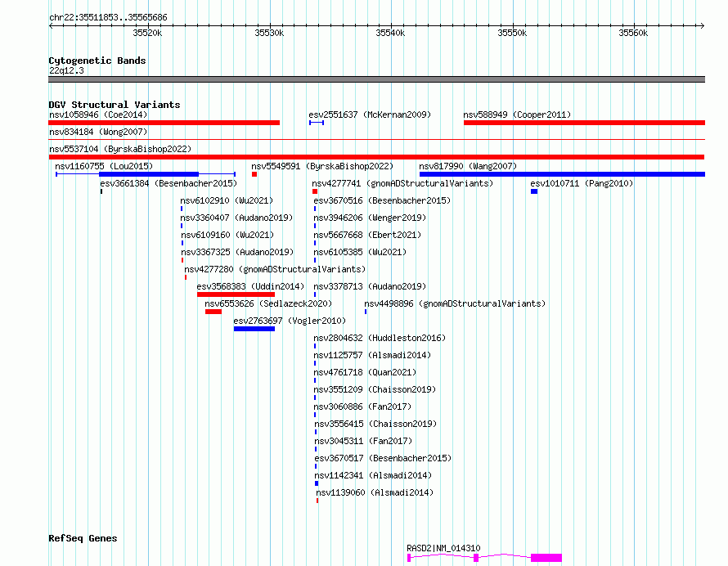Click the 35560k ruler position label
This screenshot has height=566, width=728.
633,33
